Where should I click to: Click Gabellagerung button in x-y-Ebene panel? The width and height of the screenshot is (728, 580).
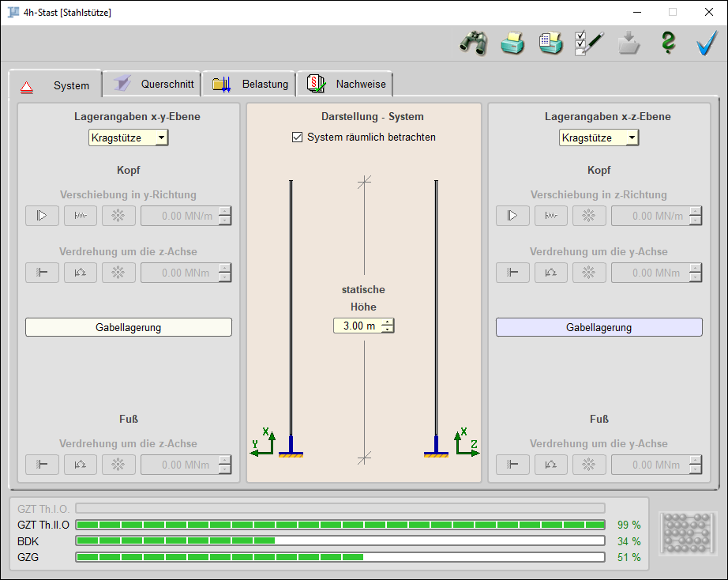[x=129, y=327]
